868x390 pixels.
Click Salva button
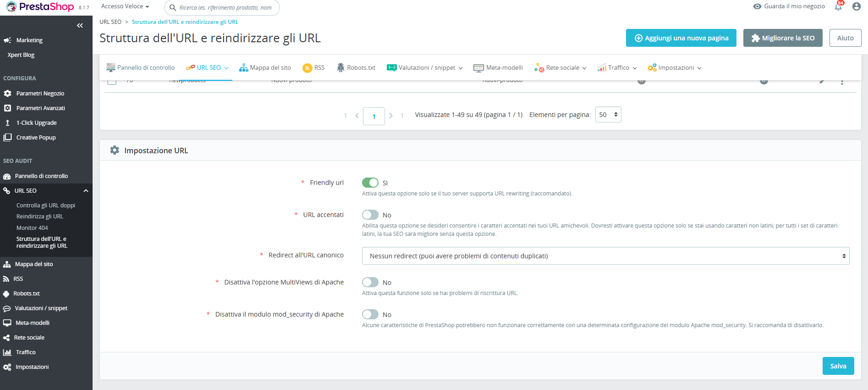[838, 366]
